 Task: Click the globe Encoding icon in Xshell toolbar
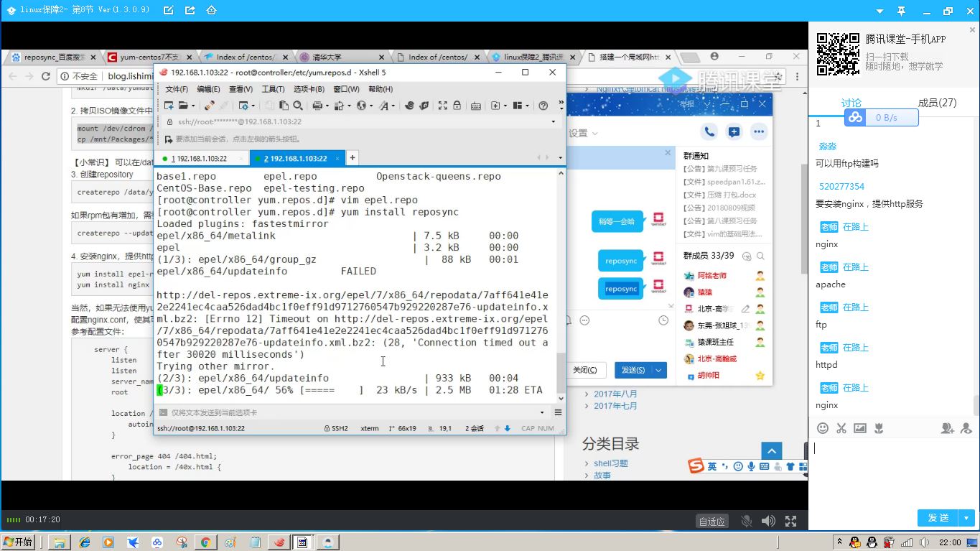pos(361,106)
